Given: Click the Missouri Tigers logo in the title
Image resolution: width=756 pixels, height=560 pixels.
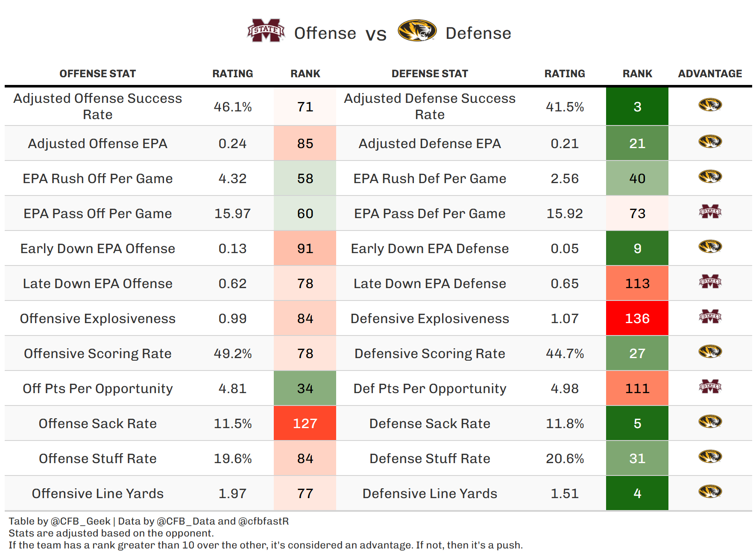Looking at the screenshot, I should [417, 31].
